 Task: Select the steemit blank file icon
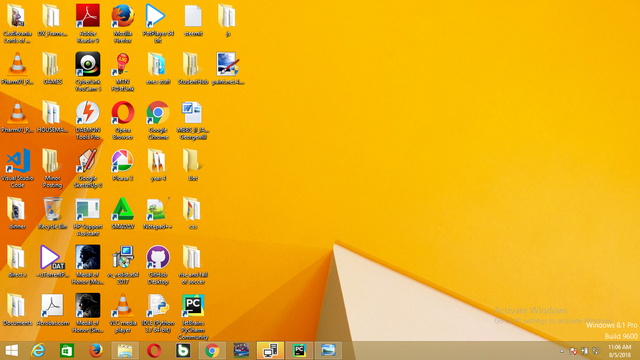click(193, 20)
